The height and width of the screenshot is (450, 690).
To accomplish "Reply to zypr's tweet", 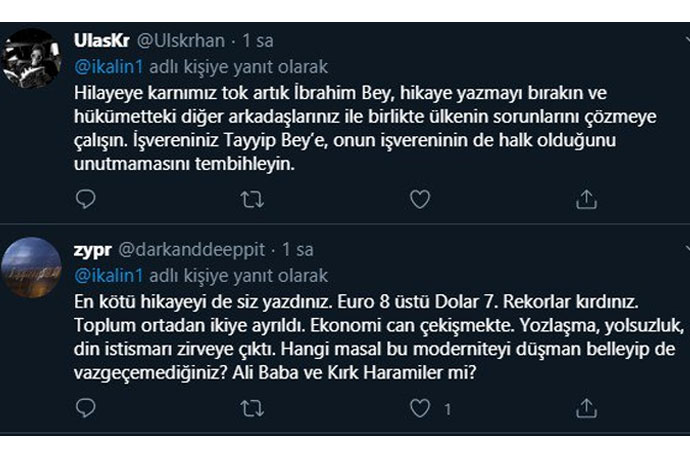I will coord(87,408).
